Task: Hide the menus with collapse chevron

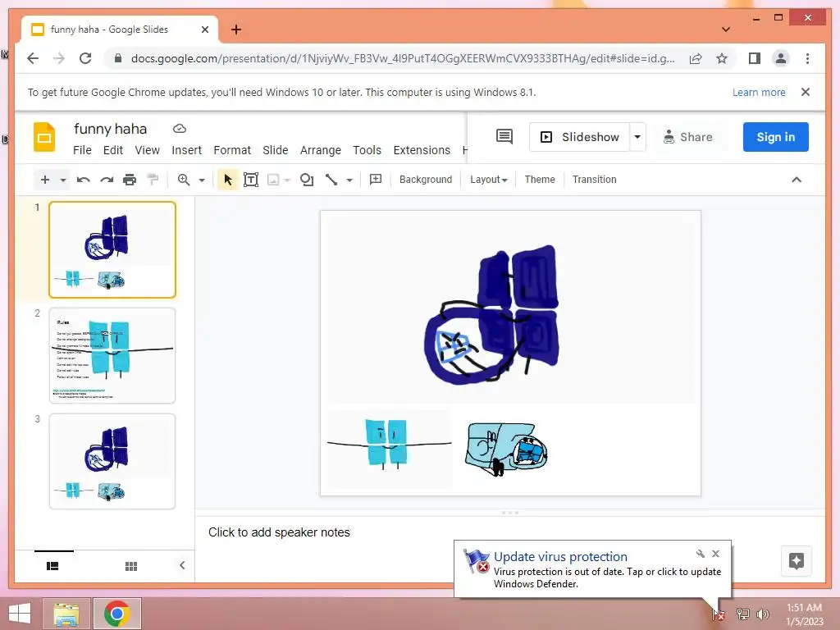Action: click(796, 180)
